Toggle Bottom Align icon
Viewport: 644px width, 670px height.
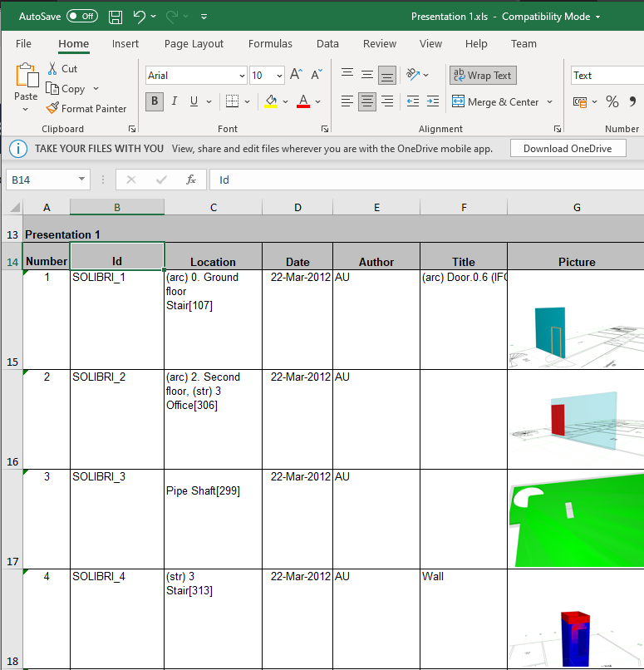[x=387, y=75]
